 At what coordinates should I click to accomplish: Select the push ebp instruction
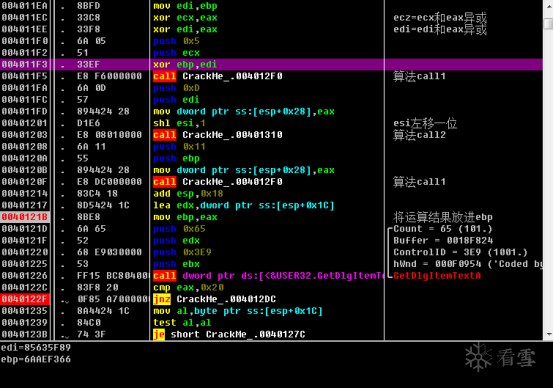tap(176, 158)
